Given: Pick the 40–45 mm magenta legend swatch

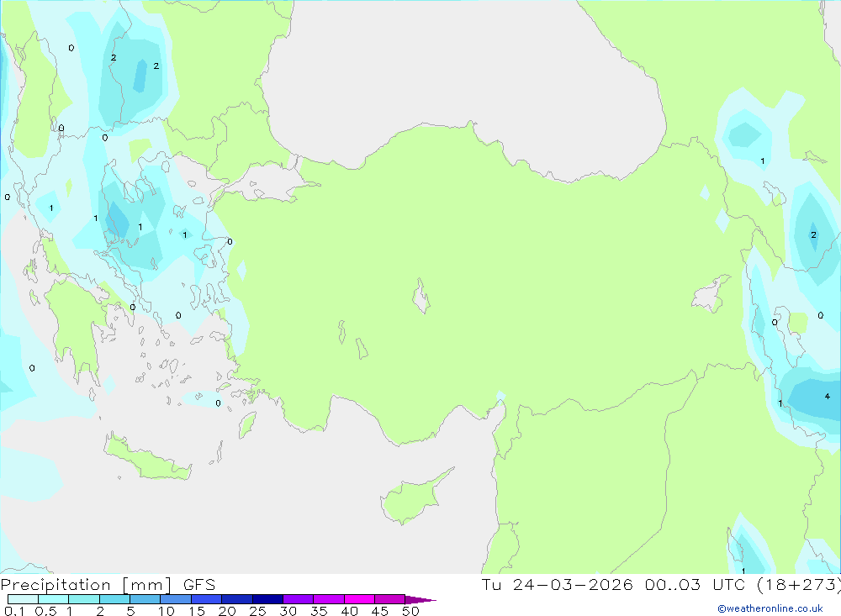Looking at the screenshot, I should tap(359, 599).
